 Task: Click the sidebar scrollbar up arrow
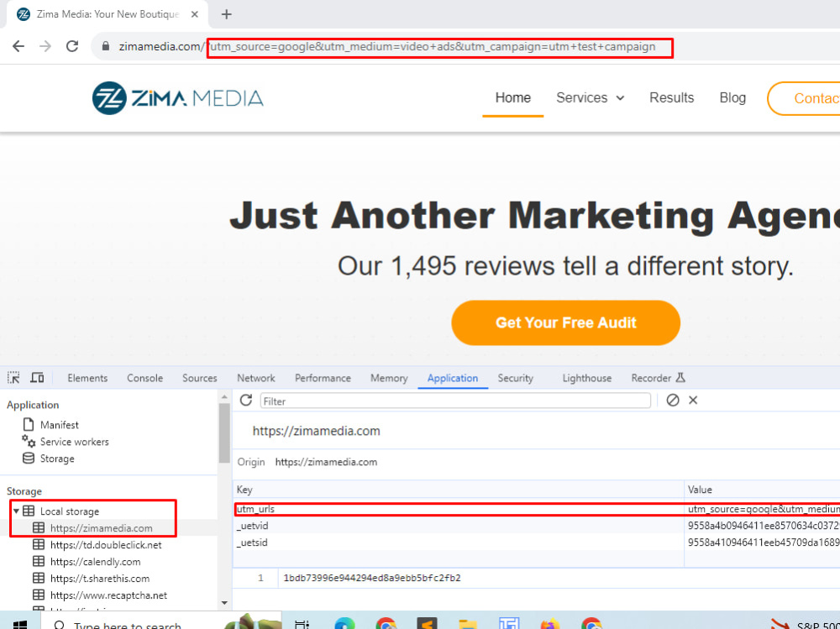pyautogui.click(x=224, y=396)
